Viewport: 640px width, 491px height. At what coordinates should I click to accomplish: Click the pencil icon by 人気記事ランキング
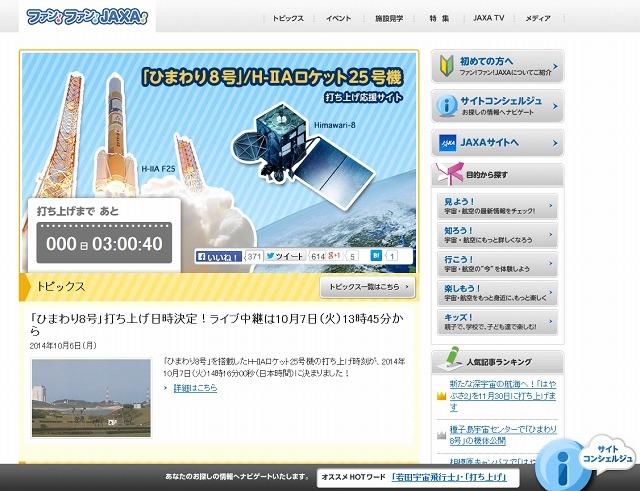point(450,358)
